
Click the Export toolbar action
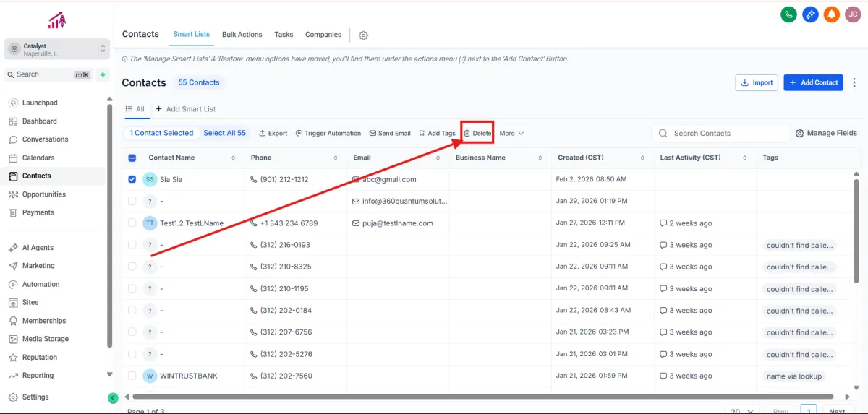(x=273, y=133)
